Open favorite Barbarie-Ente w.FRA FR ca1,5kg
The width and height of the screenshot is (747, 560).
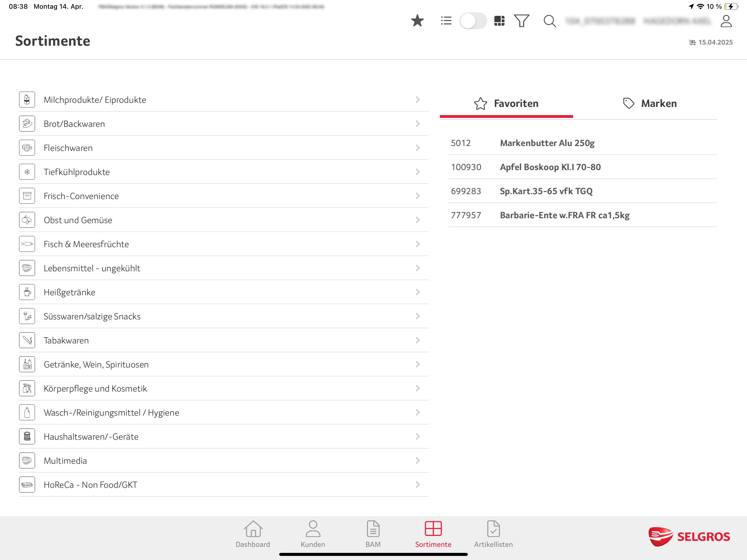coord(564,215)
